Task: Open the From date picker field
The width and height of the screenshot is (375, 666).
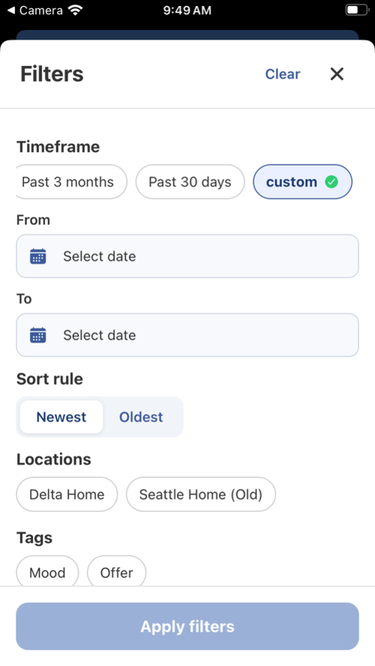Action: (187, 256)
